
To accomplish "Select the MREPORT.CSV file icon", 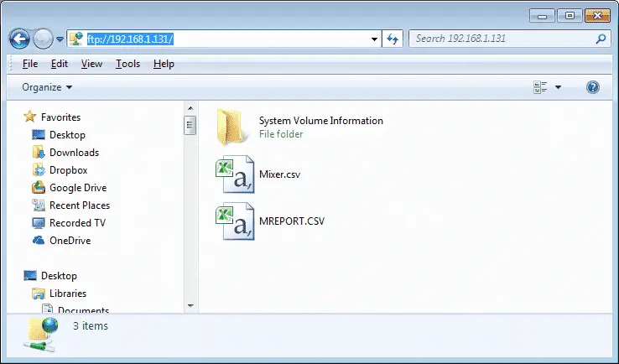I will [235, 221].
